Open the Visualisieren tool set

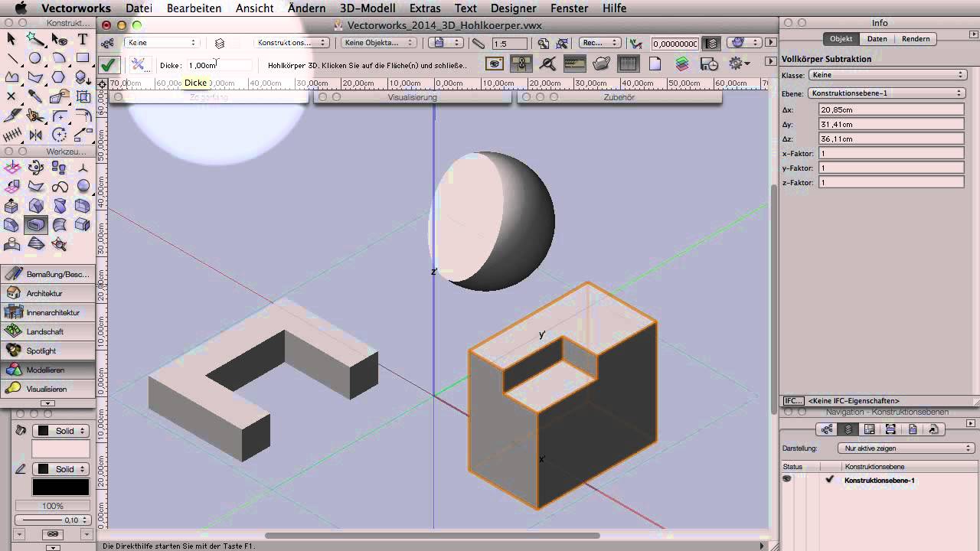pos(48,389)
